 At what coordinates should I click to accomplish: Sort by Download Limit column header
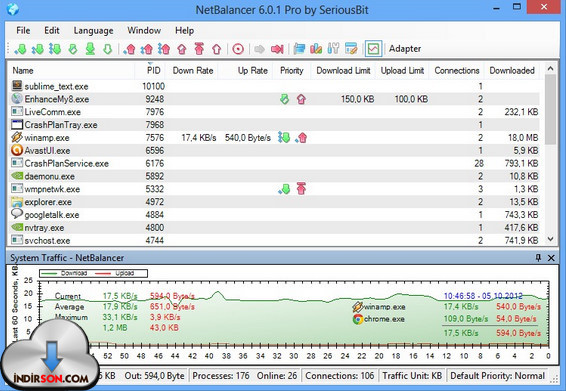coord(343,70)
